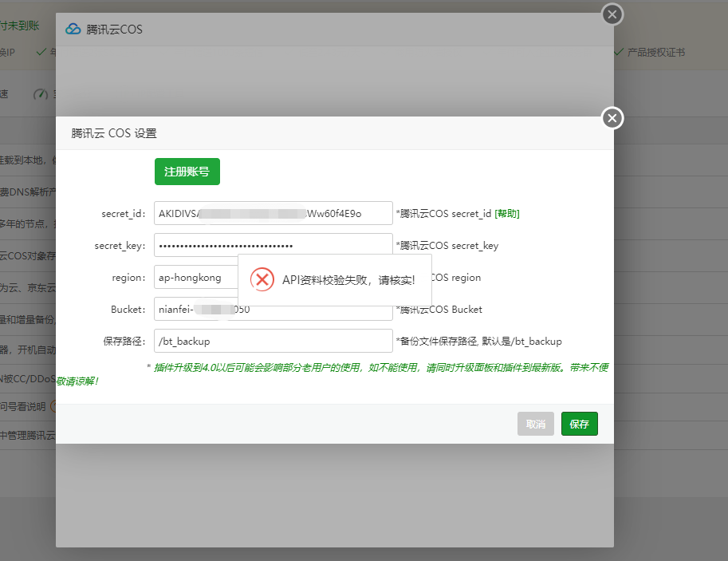Focus the 保存路径 input field

[x=273, y=342]
